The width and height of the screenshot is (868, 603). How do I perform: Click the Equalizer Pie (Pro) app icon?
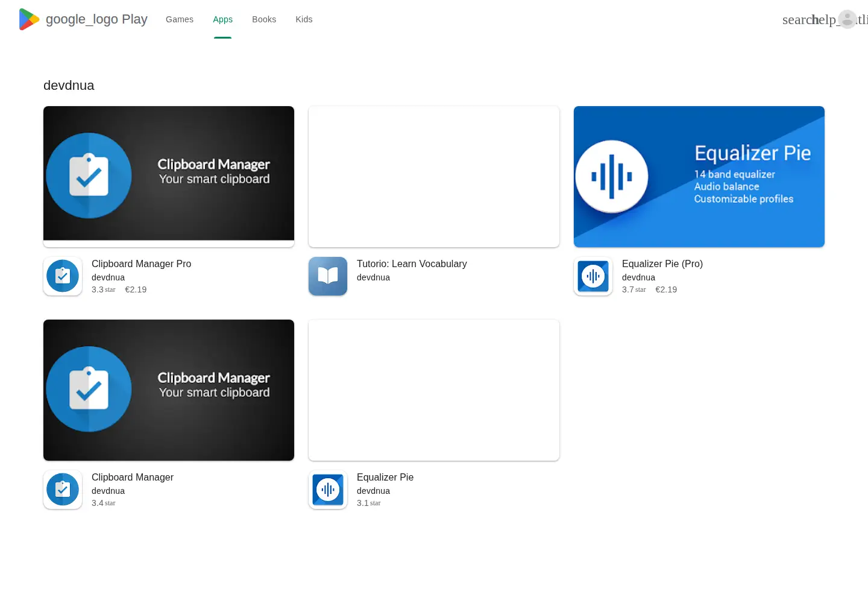tap(593, 276)
